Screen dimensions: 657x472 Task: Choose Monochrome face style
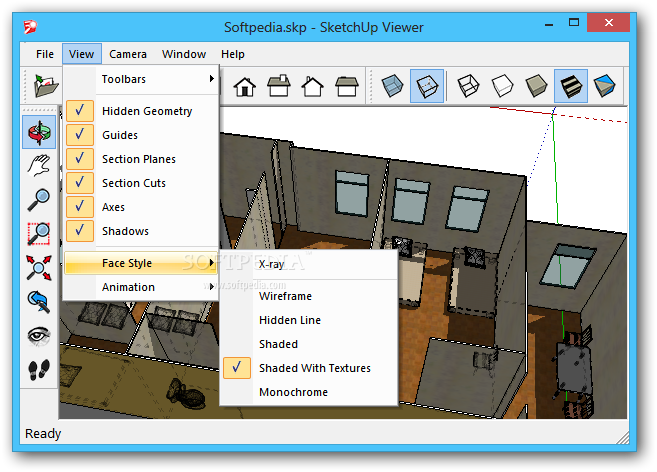(309, 392)
